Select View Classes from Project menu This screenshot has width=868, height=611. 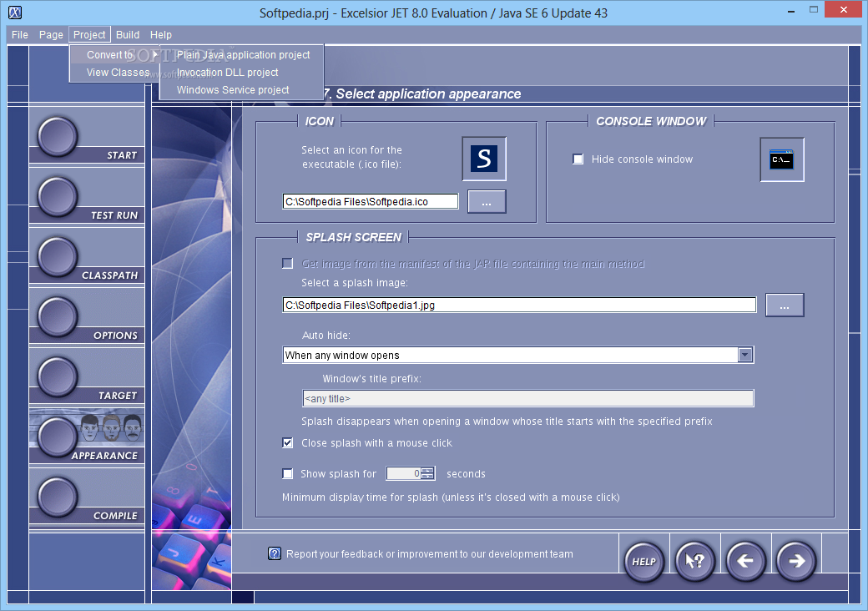[115, 73]
